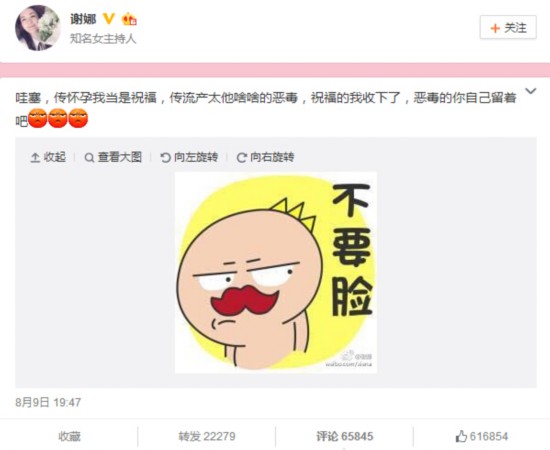This screenshot has width=550, height=450.
Task: Click the first angry face emoji
Action: pos(38,118)
